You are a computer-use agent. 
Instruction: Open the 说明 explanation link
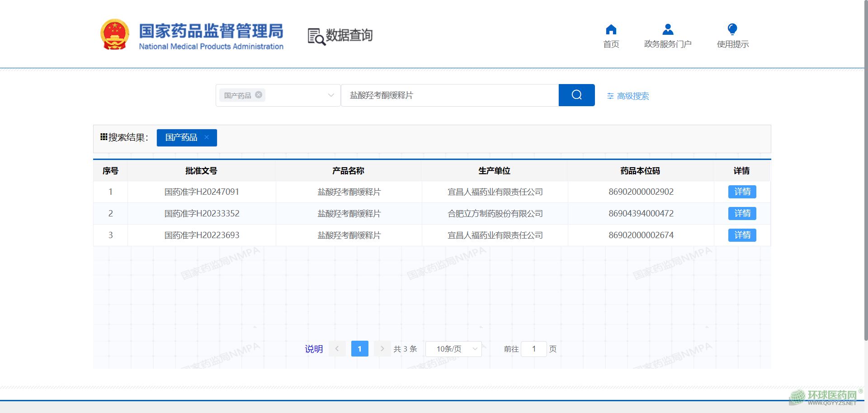click(314, 349)
